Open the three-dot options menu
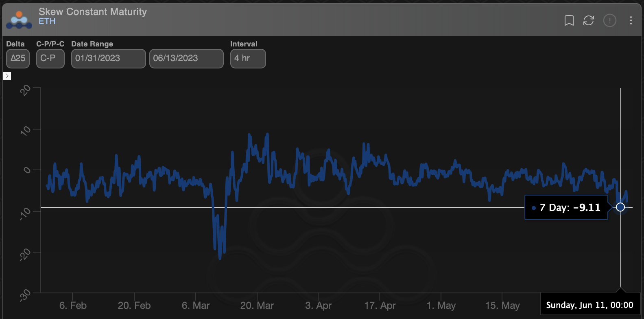Viewport: 644px width, 319px height. coord(631,20)
